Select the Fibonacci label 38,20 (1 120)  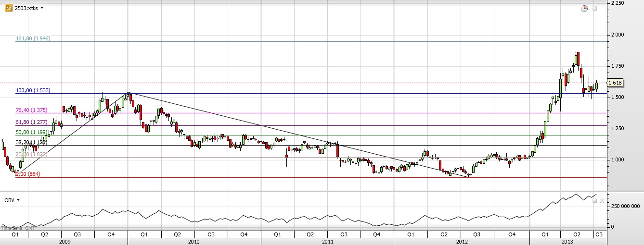[32, 142]
